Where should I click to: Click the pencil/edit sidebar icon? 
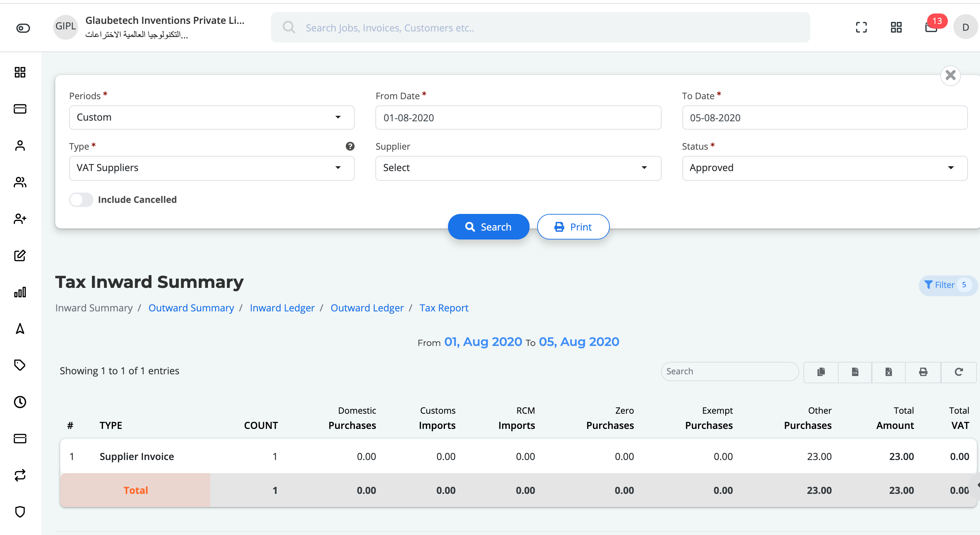(20, 256)
